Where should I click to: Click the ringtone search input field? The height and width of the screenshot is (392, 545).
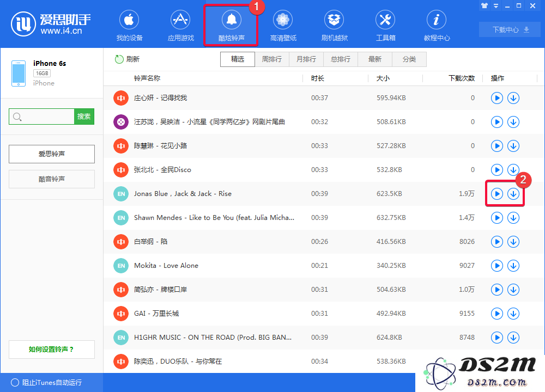click(x=42, y=117)
